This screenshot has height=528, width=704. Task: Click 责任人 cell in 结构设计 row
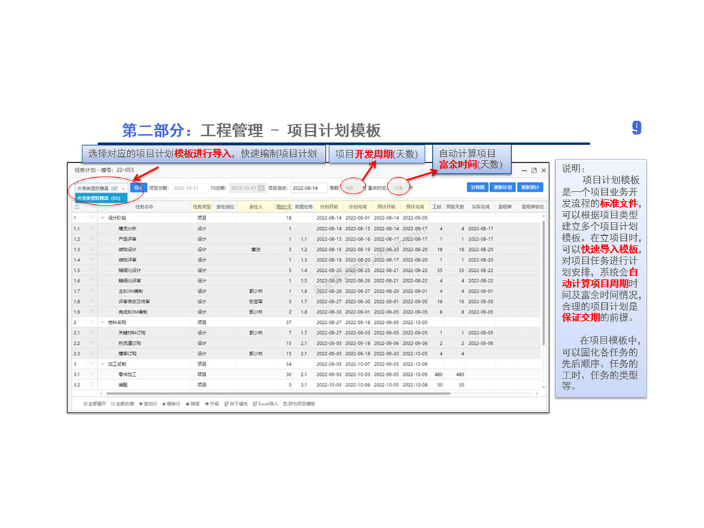(x=255, y=249)
